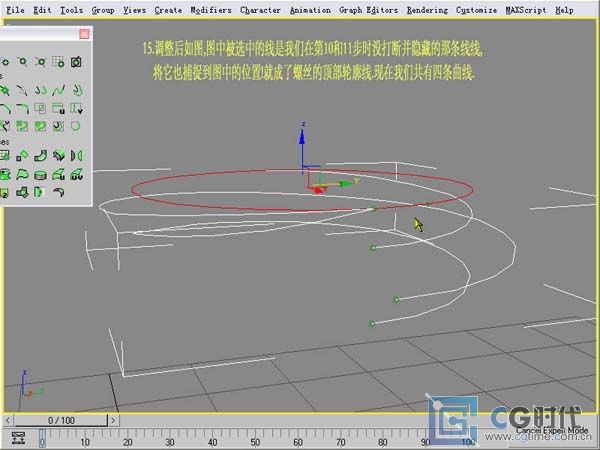This screenshot has height=450, width=600.
Task: Open the MAXScript menu
Action: (526, 10)
